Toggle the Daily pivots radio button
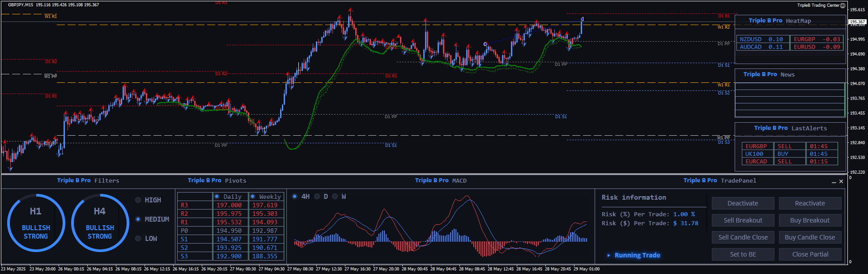 [x=217, y=197]
